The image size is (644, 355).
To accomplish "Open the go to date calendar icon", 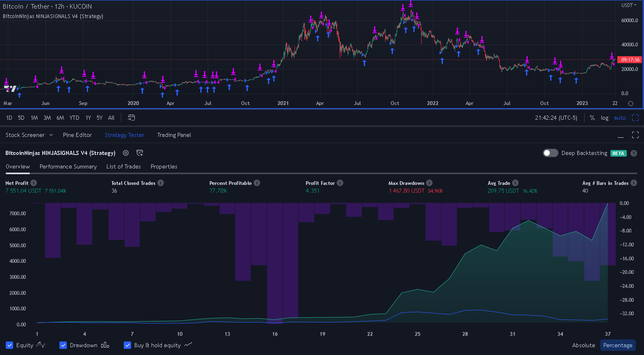I will (131, 118).
